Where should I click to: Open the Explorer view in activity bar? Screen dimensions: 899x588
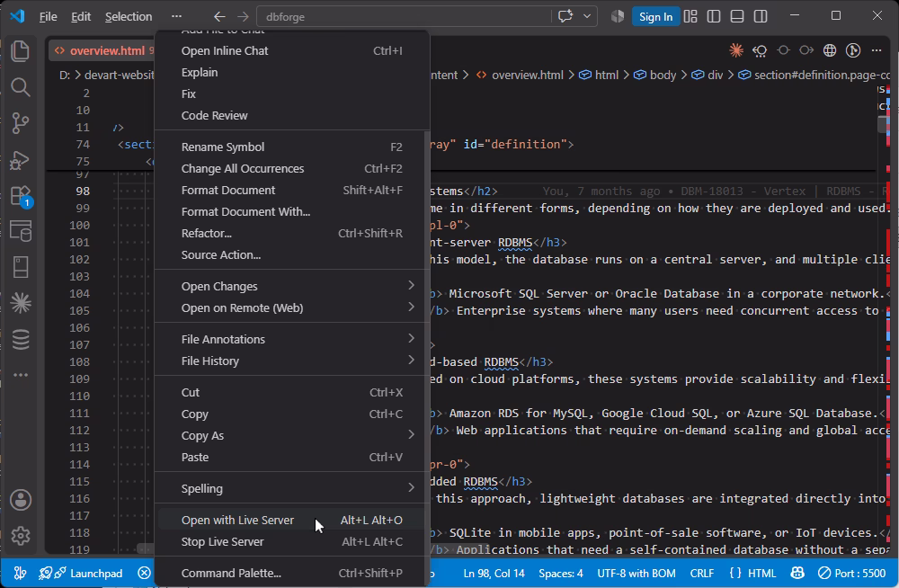[x=21, y=51]
